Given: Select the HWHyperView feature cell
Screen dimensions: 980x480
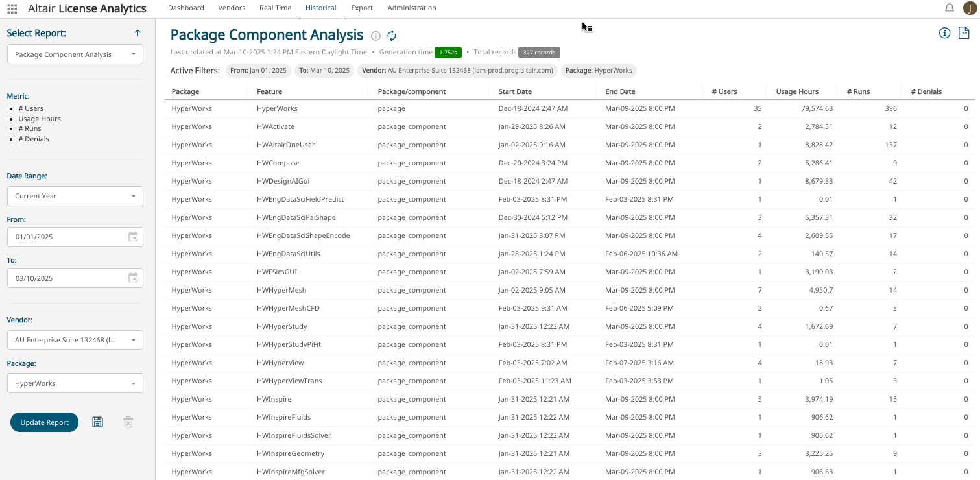Looking at the screenshot, I should click(x=280, y=363).
